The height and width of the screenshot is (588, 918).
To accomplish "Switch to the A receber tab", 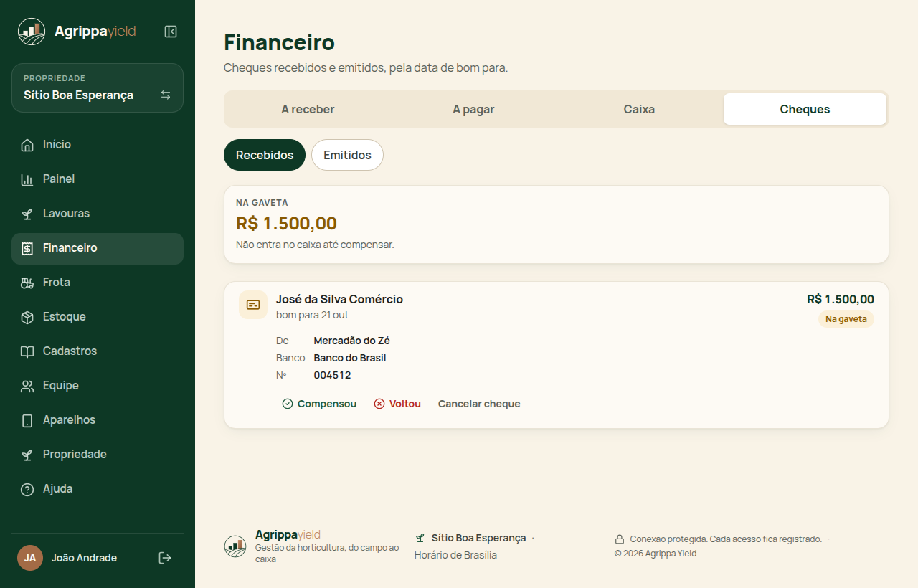I will [308, 109].
